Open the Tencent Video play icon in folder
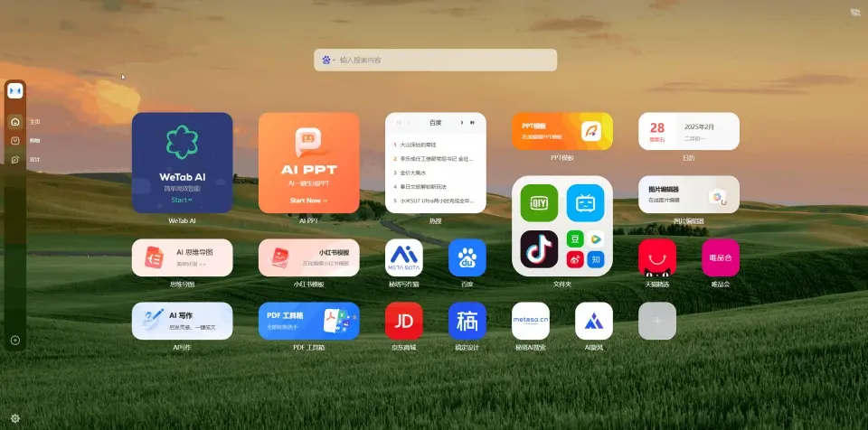The image size is (868, 430). coord(596,239)
